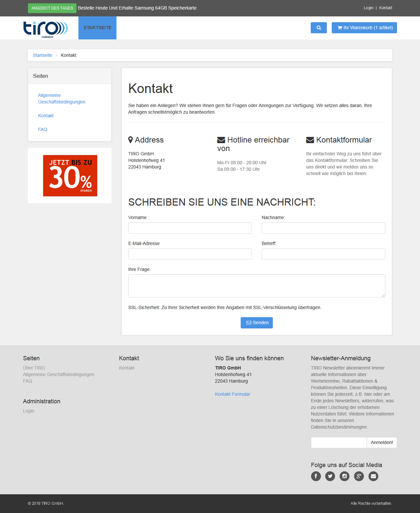
Task: Focus the Vorname input field
Action: [190, 228]
